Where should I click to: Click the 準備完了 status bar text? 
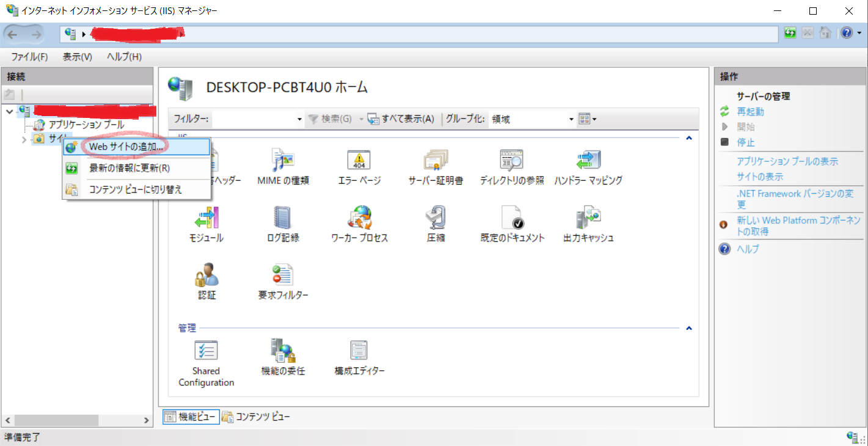coord(23,437)
